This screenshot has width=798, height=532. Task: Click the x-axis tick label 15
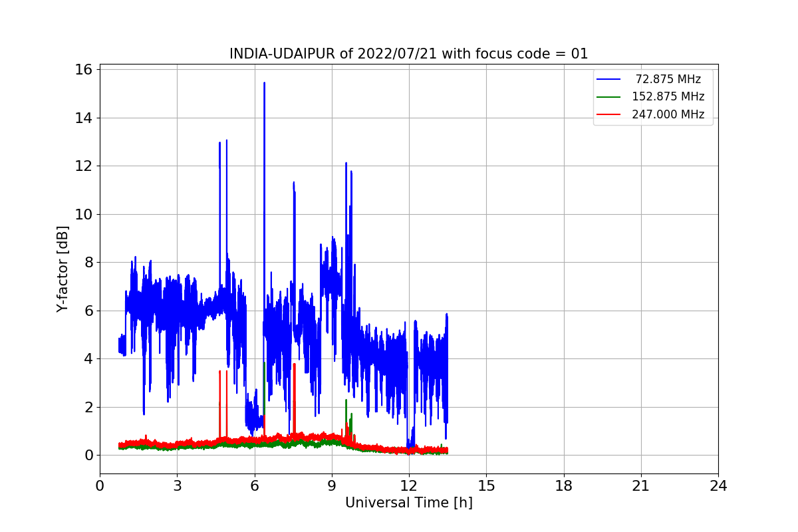(x=486, y=486)
